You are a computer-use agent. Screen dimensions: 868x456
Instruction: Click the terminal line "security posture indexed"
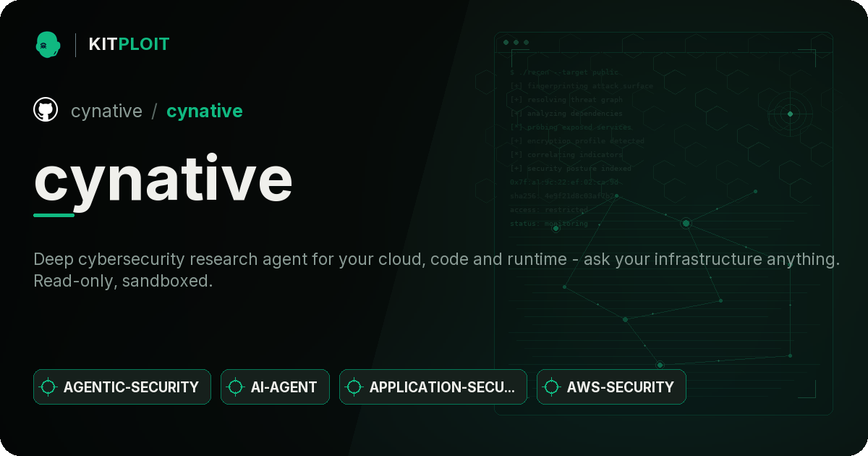click(571, 169)
